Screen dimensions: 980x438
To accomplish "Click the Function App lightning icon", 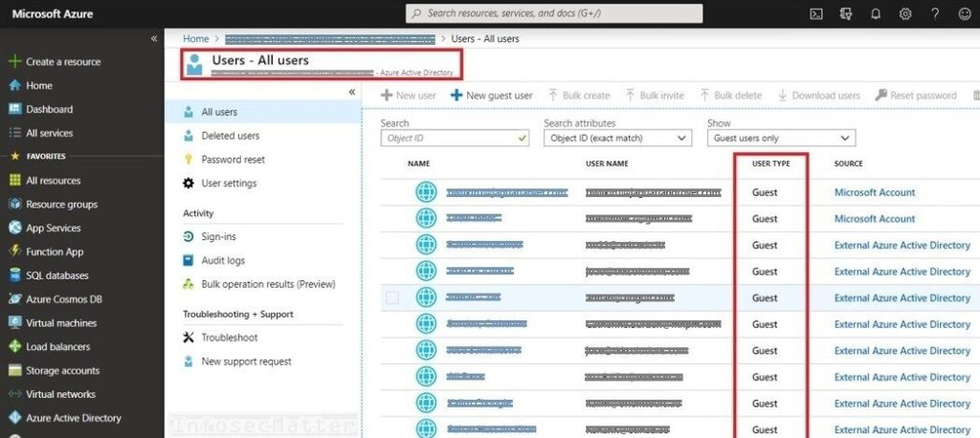I will click(15, 252).
